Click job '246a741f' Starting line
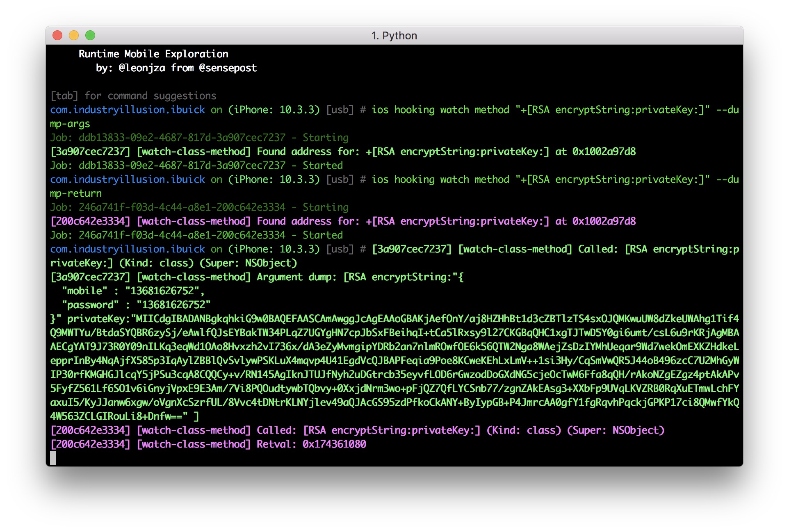Screen dimensions: 789x532 coord(199,207)
